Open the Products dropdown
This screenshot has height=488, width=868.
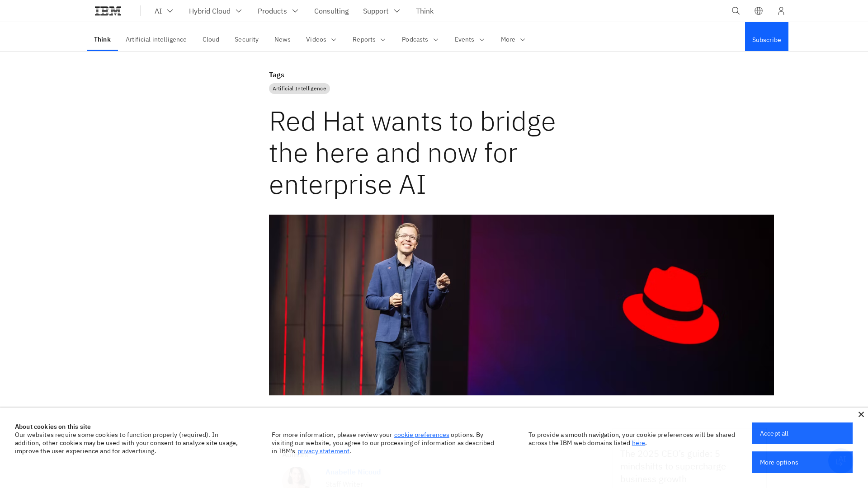point(278,11)
